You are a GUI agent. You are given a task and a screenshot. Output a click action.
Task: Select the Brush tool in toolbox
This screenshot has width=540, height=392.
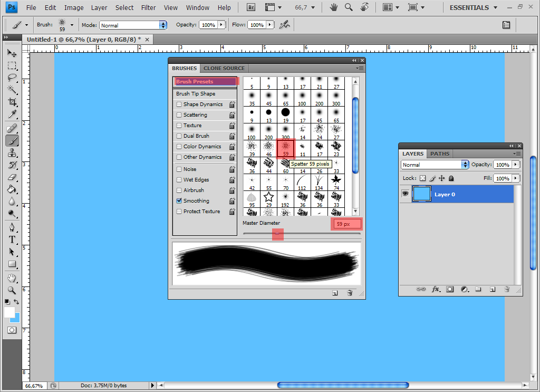[12, 140]
